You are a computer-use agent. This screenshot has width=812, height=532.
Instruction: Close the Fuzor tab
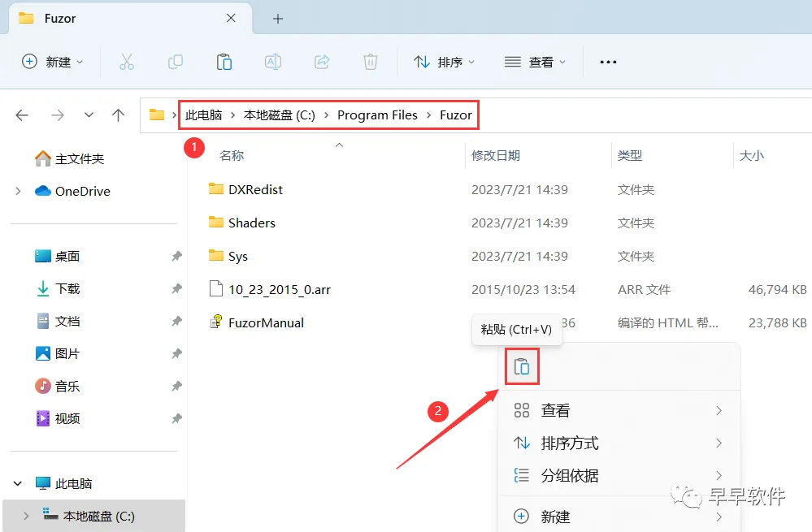coord(231,18)
